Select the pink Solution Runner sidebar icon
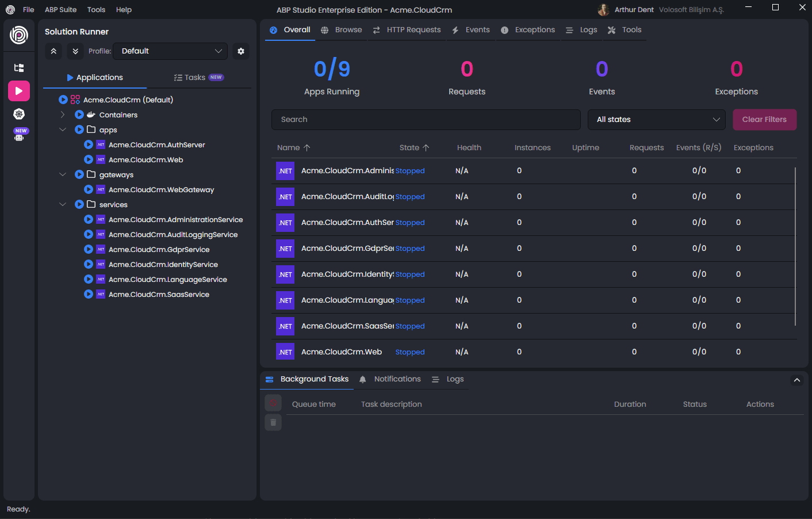812x519 pixels. click(x=19, y=90)
